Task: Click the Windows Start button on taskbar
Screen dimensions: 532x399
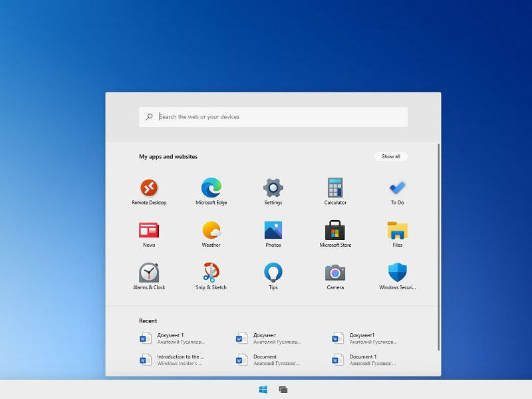Action: 263,390
